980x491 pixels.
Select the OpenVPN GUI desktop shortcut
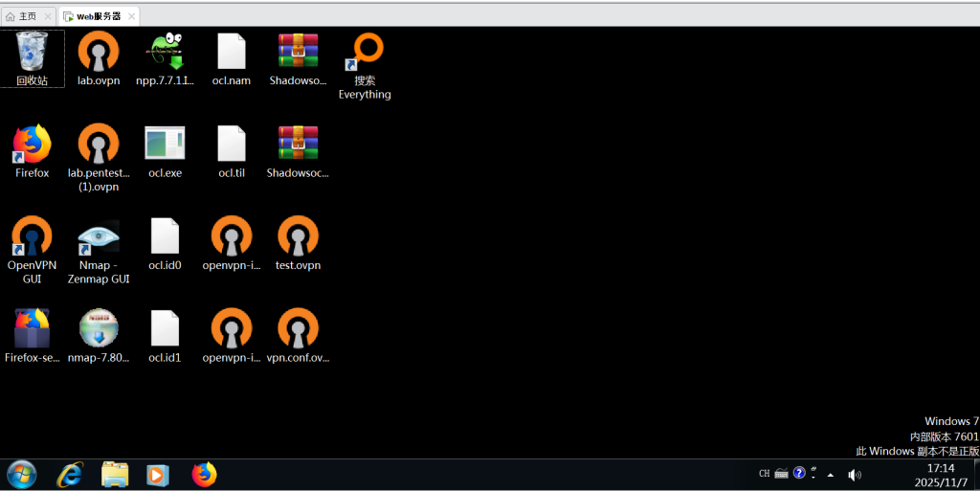point(32,245)
